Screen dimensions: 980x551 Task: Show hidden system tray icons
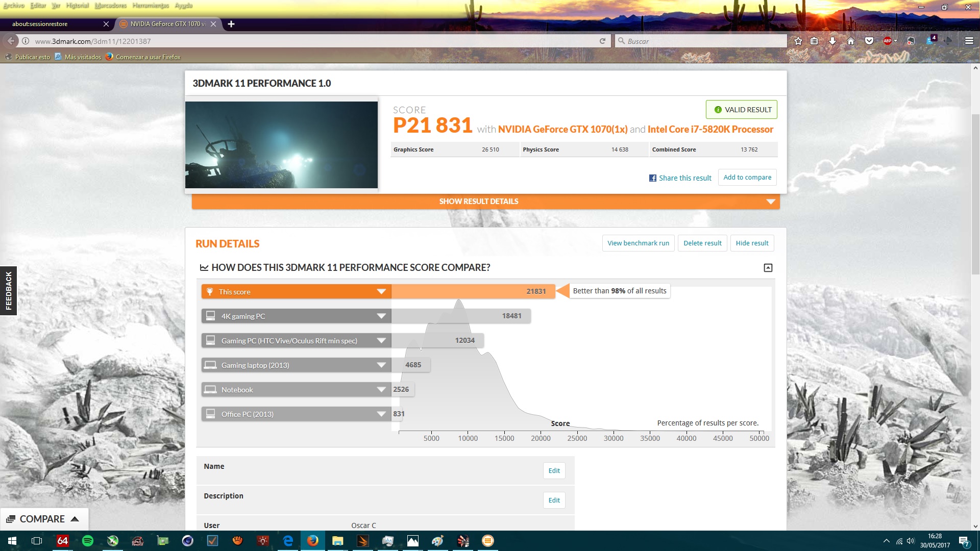887,541
